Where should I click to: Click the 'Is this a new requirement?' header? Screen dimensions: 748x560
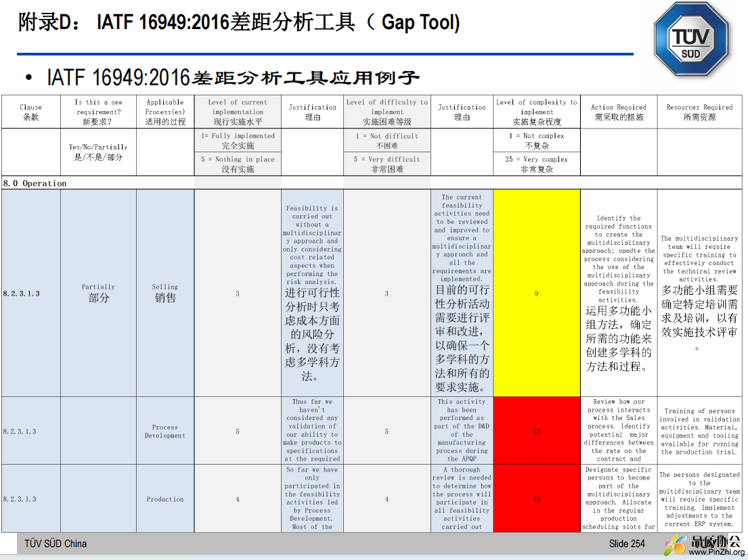98,112
